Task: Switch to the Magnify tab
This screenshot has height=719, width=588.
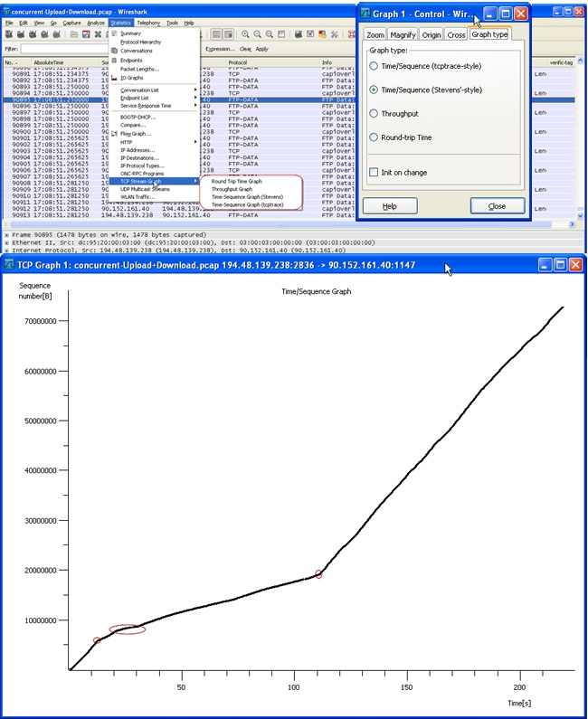Action: click(403, 35)
